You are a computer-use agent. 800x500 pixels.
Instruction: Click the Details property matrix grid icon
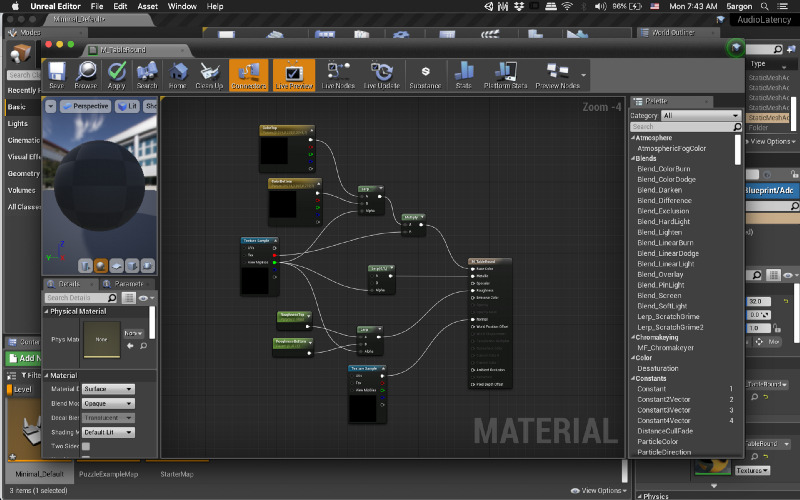pyautogui.click(x=129, y=297)
